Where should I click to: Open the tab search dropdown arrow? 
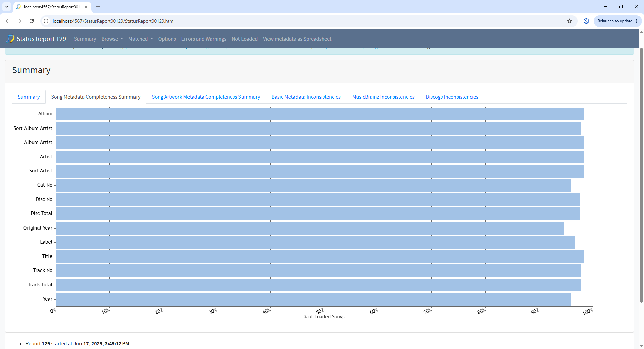tap(7, 7)
